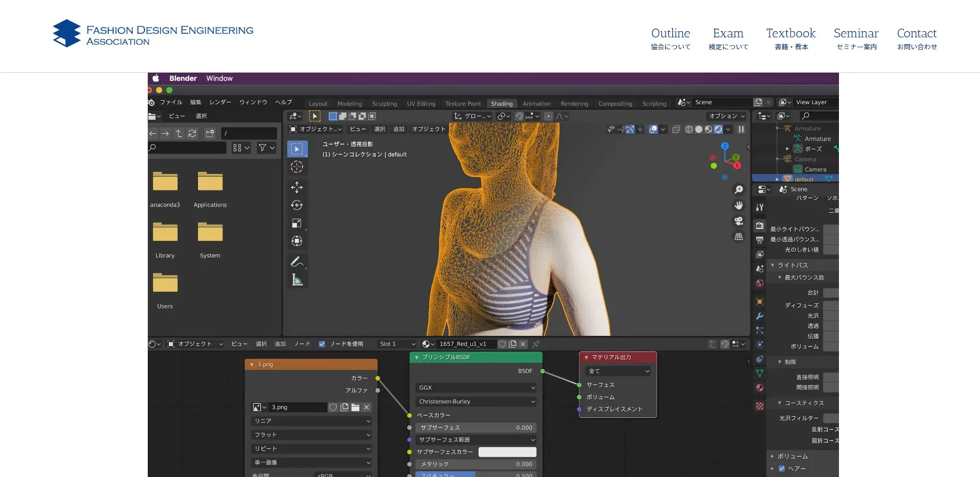Open the レンダー menu in Blender

tap(220, 102)
